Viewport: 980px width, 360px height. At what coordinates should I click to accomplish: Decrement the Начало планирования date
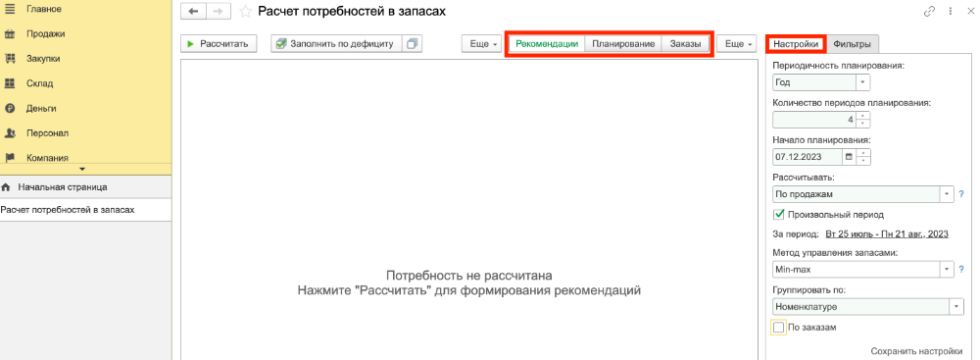click(x=863, y=161)
